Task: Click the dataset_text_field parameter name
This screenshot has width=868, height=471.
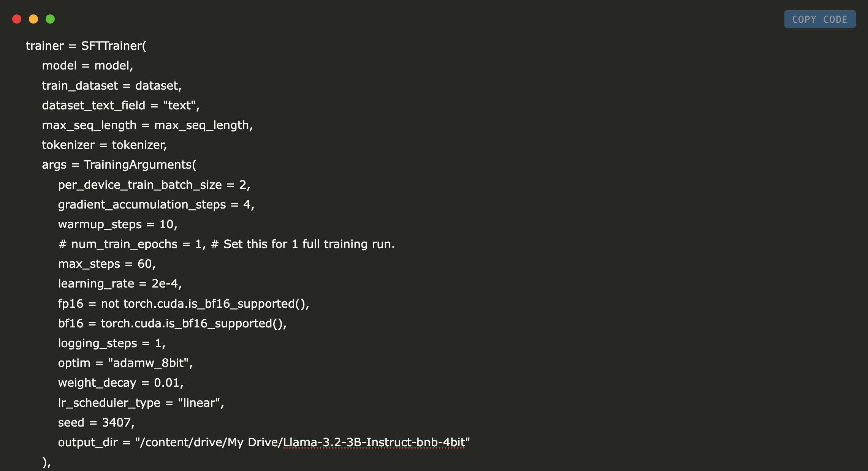Action: click(93, 106)
